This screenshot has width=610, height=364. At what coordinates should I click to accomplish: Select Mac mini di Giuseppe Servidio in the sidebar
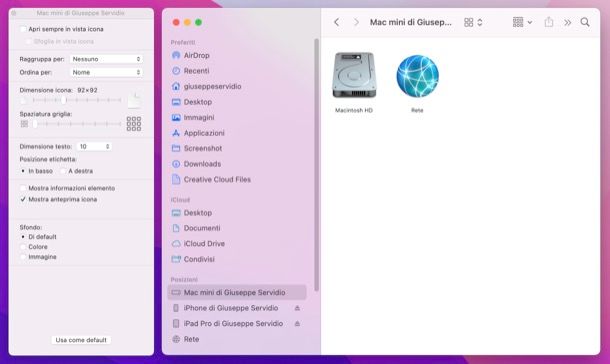[237, 292]
